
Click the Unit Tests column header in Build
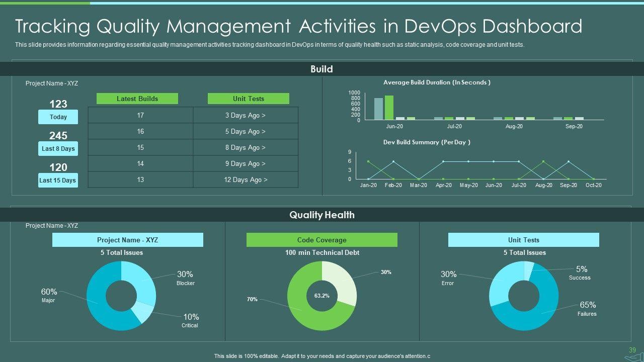pyautogui.click(x=248, y=99)
